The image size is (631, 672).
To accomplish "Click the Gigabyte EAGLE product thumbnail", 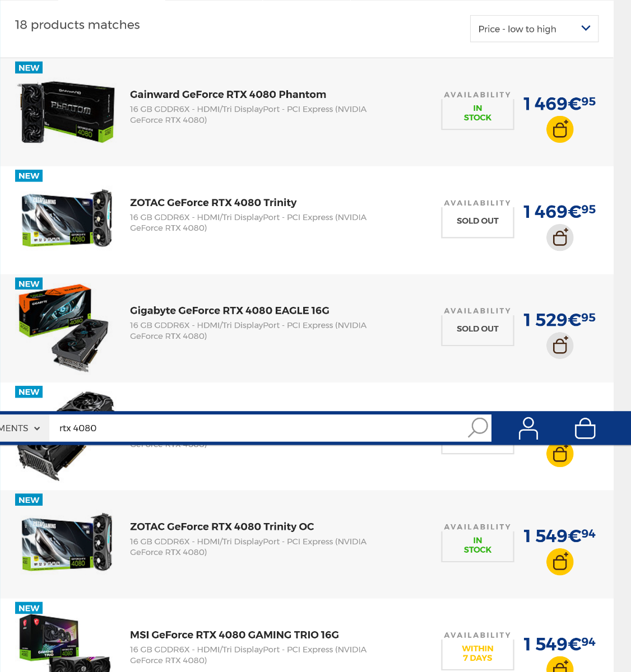I will [x=64, y=328].
